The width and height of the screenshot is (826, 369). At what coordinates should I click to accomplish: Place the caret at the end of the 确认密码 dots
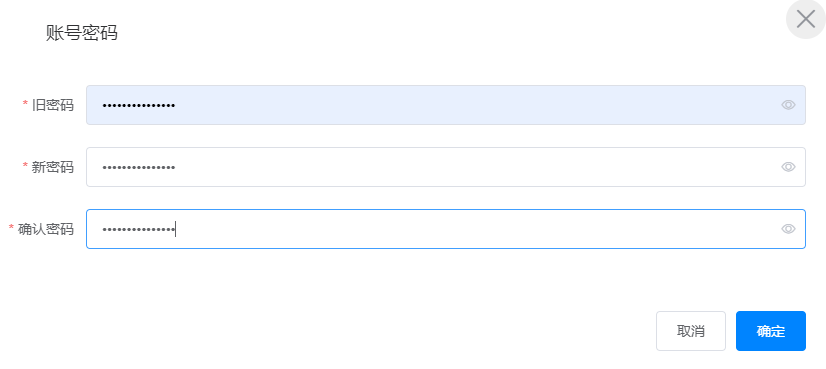pos(176,229)
